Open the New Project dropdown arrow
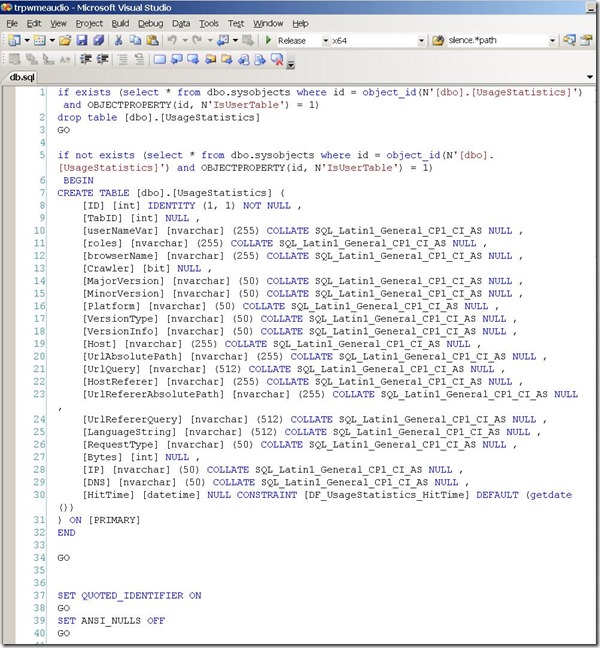 (27, 40)
